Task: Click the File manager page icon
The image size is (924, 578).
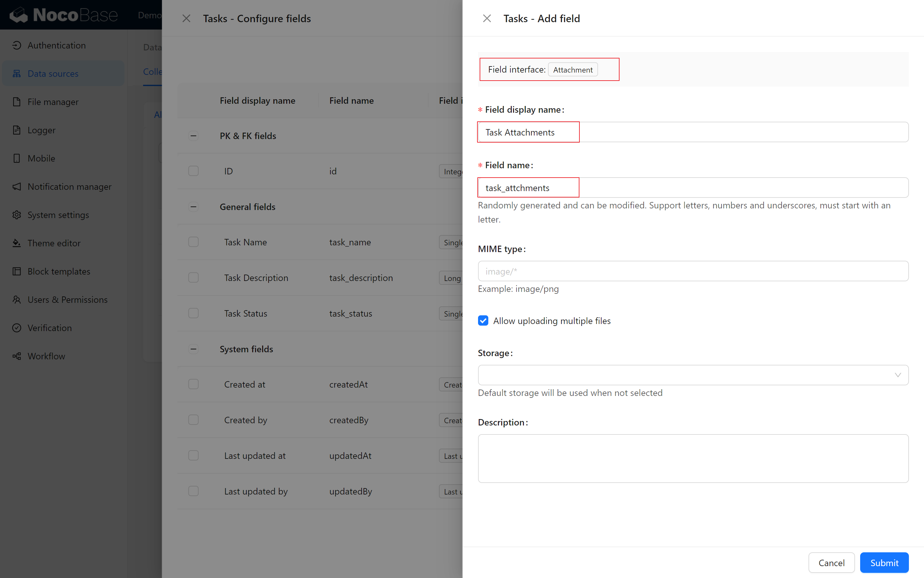Action: coord(16,102)
